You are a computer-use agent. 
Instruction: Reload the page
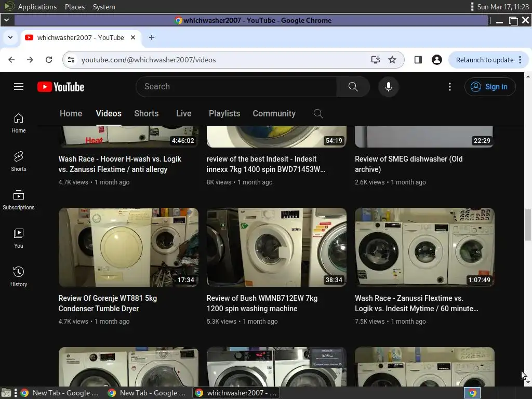coord(49,60)
